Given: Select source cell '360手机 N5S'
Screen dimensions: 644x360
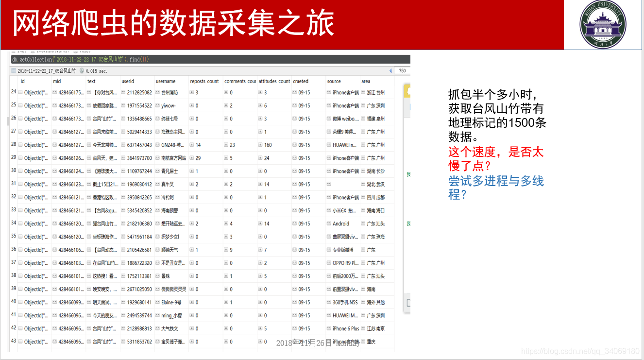Looking at the screenshot, I should [x=345, y=302].
